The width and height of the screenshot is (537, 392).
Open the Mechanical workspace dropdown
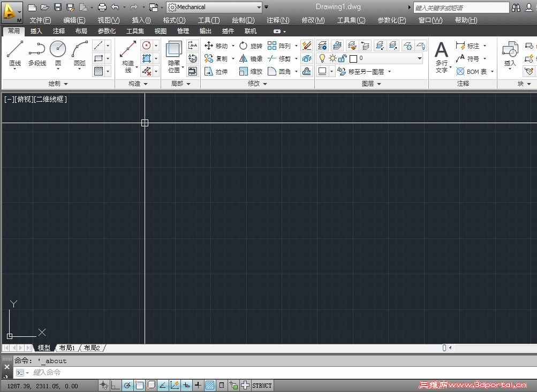(259, 7)
